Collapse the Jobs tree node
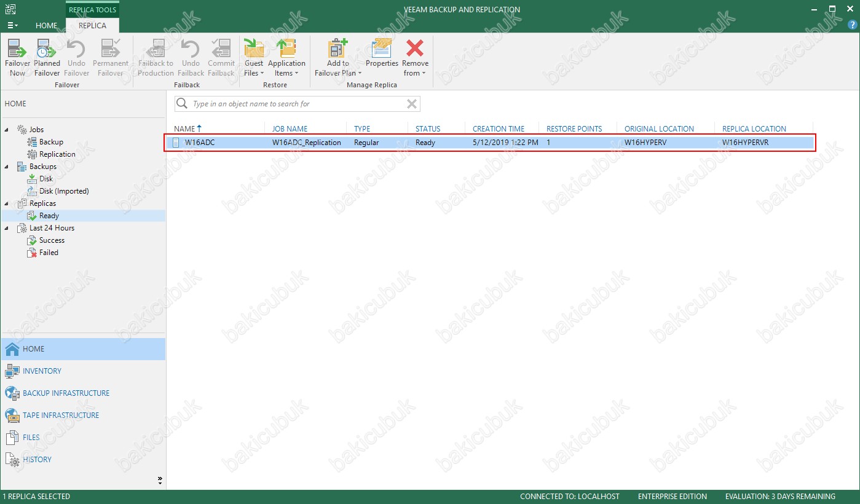 7,130
